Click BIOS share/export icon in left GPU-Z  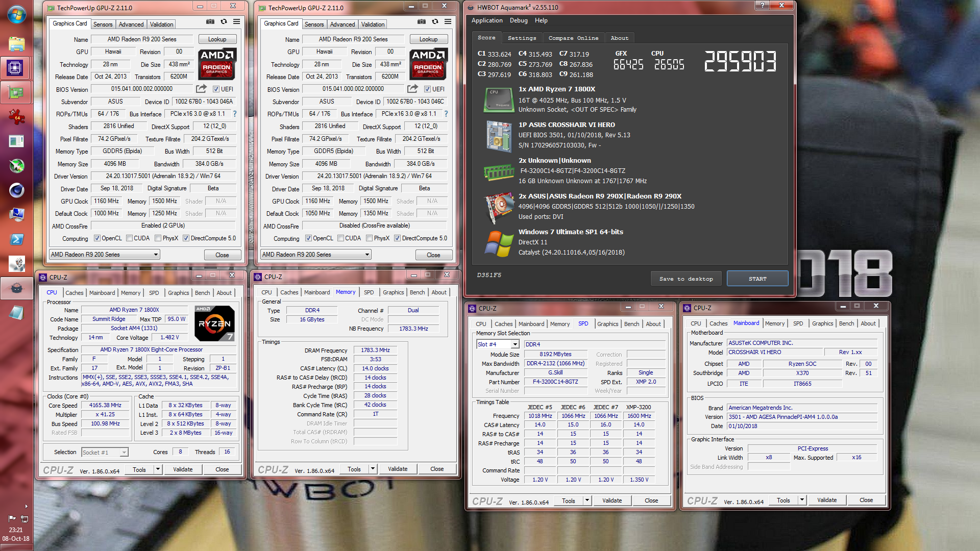(201, 89)
